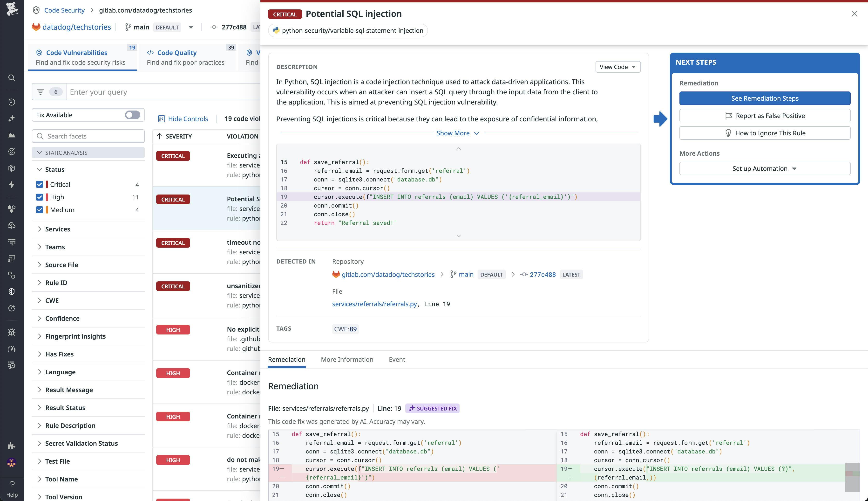The height and width of the screenshot is (501, 868).
Task: Open the cloud cost dollar icon in sidebar
Action: 11,225
